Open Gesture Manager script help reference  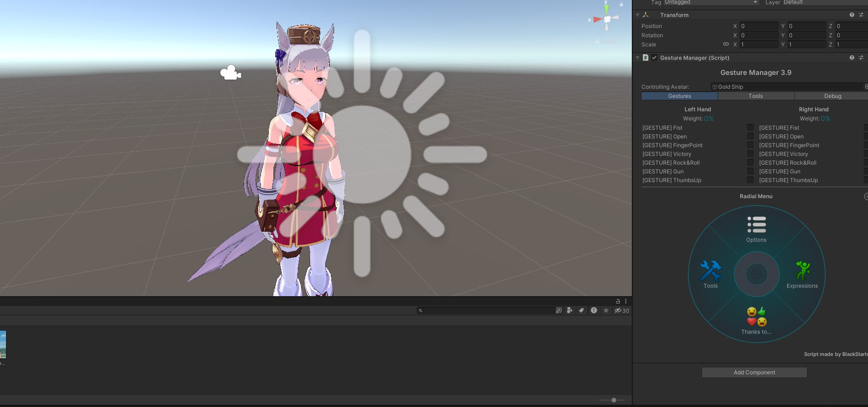(851, 58)
